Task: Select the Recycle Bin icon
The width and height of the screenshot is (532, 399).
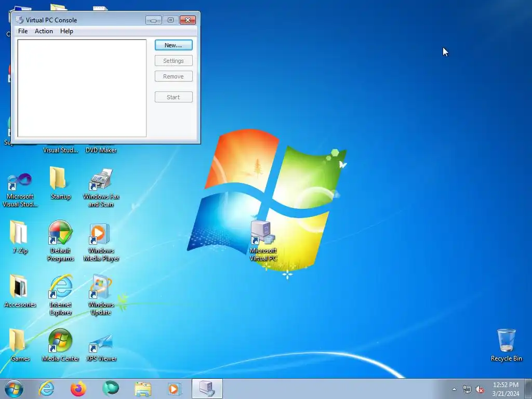Action: 506,345
